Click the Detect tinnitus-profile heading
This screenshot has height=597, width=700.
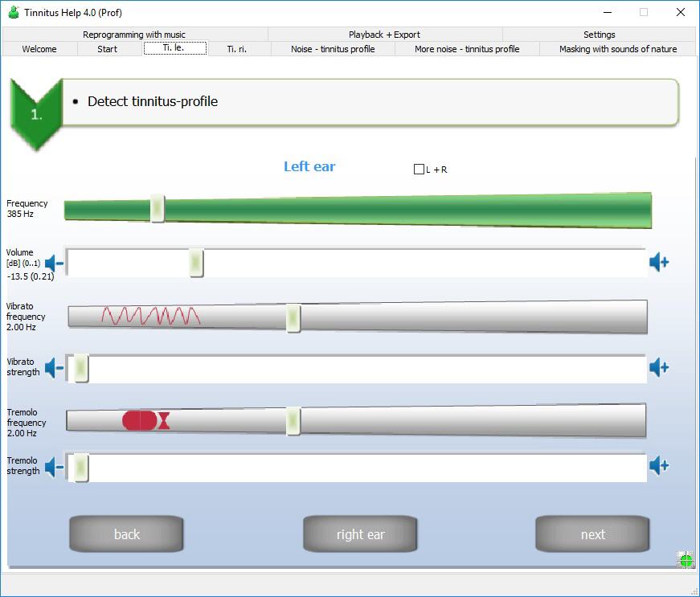coord(152,101)
